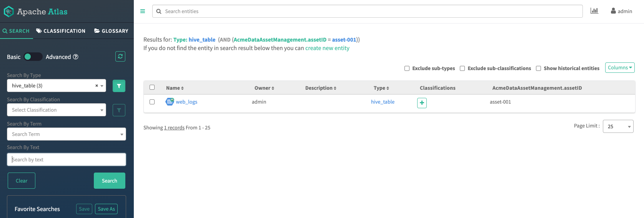Click the Favorite Searches heading

37,209
